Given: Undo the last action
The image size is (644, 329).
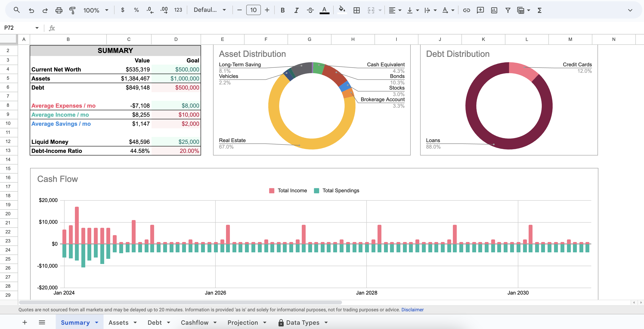Looking at the screenshot, I should pos(31,10).
